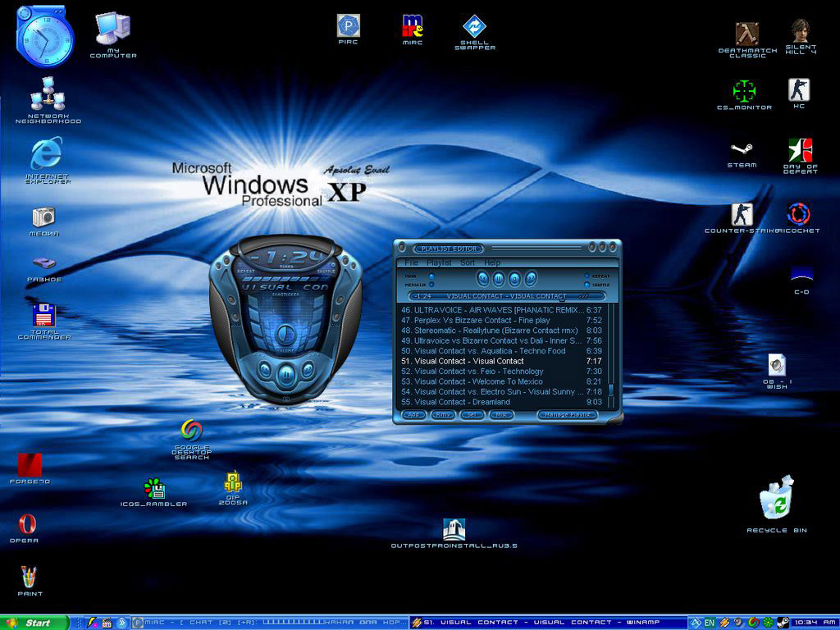Expand the taskbar quick launch chevron
The image size is (840, 630).
click(121, 623)
